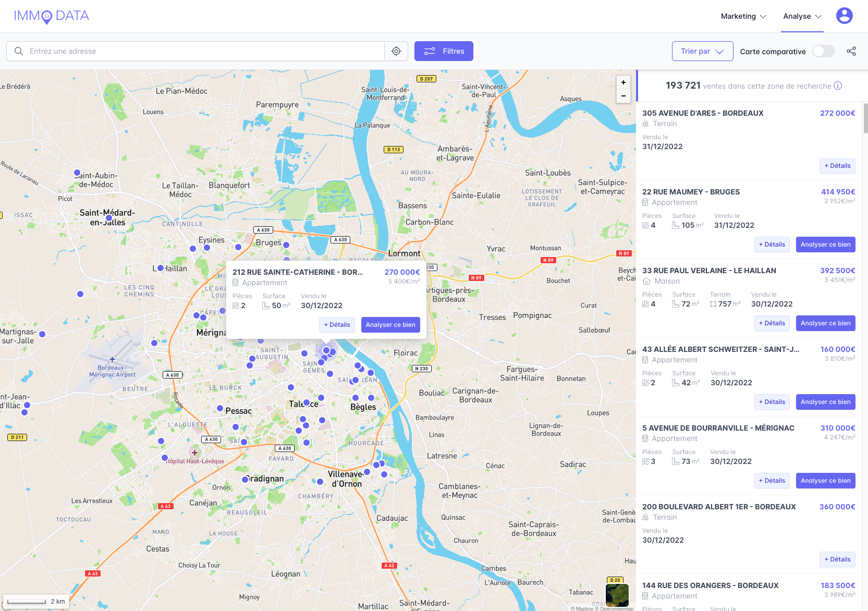
Task: Select 144 RUE DES ORANGERS - BORDEAUX title
Action: coord(710,585)
